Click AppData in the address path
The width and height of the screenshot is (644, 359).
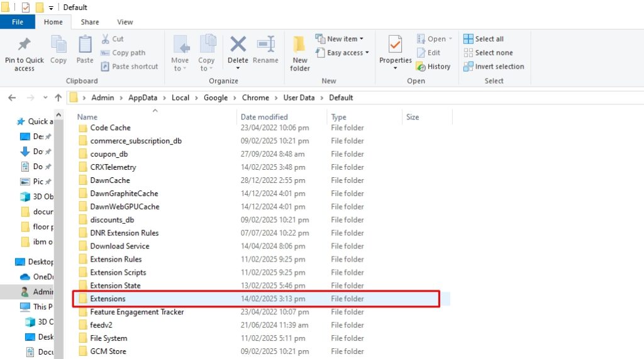tap(143, 97)
